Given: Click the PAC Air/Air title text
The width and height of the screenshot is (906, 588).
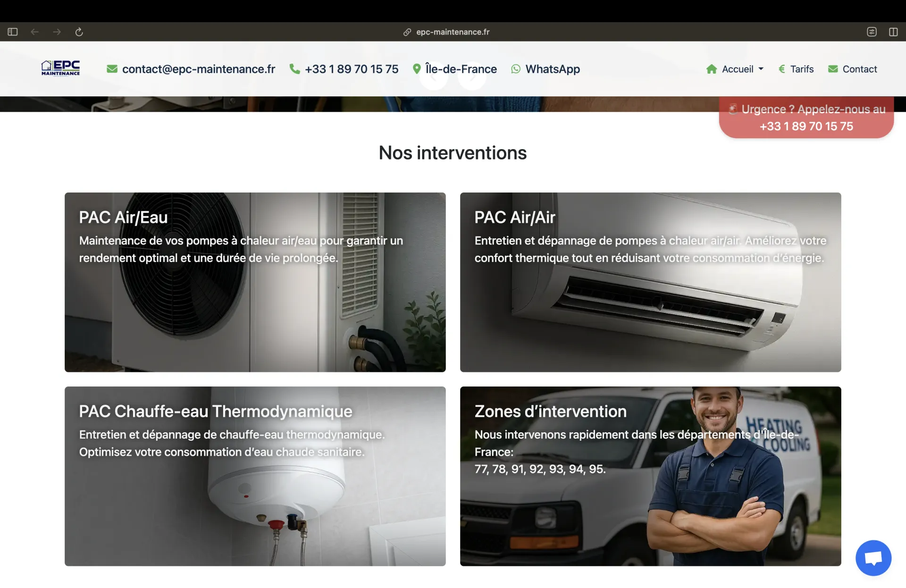Looking at the screenshot, I should [x=515, y=217].
